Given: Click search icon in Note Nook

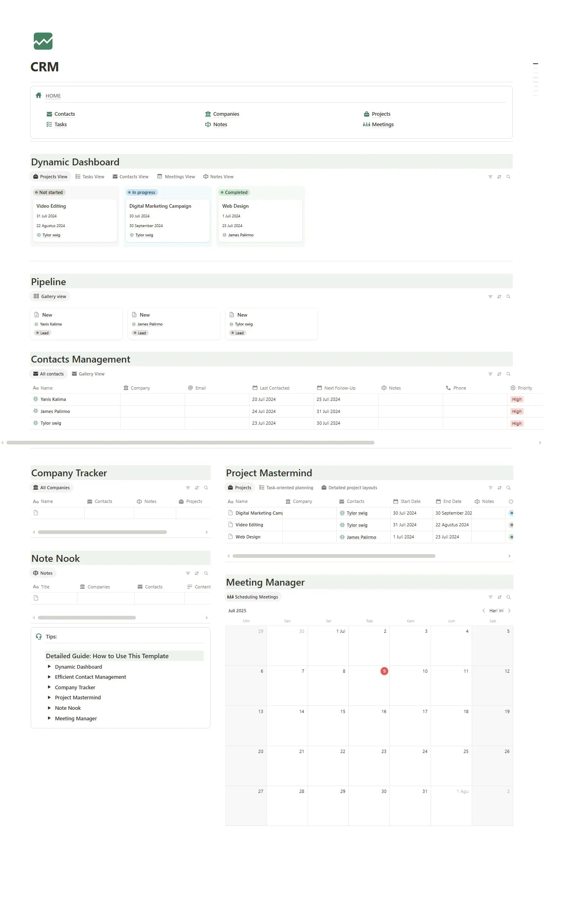Looking at the screenshot, I should pos(206,573).
